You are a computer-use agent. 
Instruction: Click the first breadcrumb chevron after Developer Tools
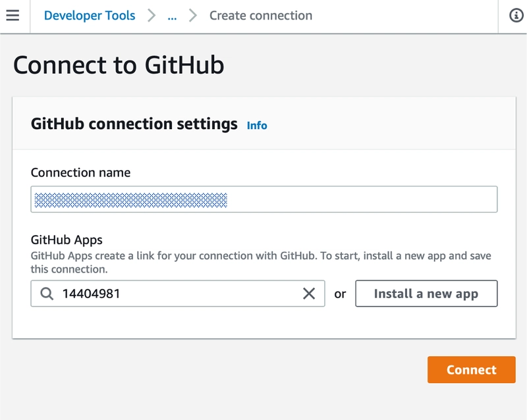tap(152, 15)
